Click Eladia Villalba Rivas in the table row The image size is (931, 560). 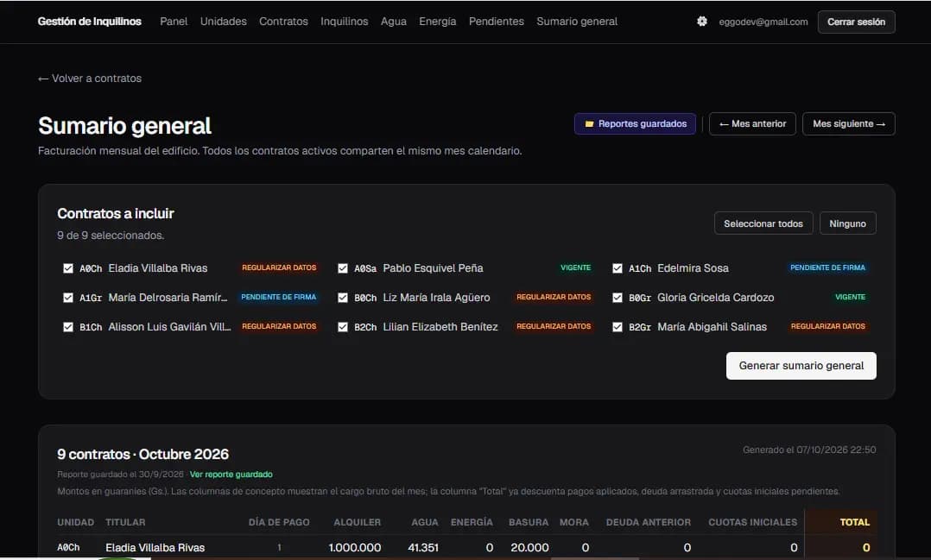click(x=155, y=548)
